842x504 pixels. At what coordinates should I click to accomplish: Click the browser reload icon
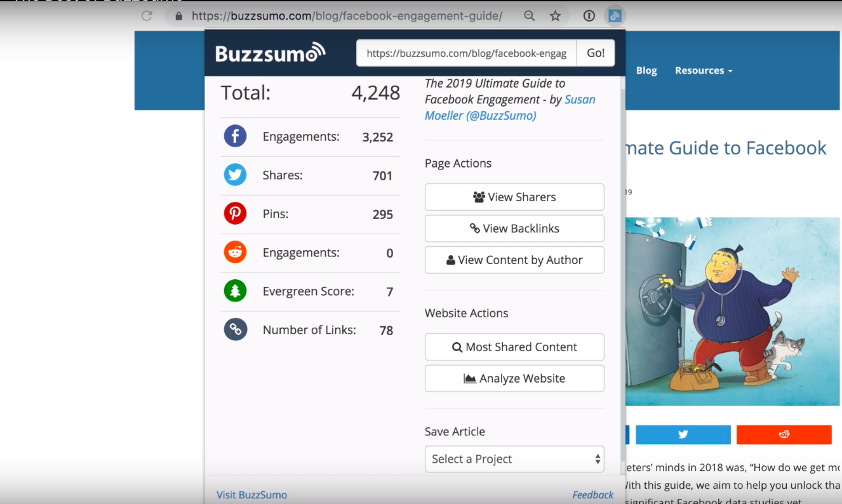[x=147, y=16]
